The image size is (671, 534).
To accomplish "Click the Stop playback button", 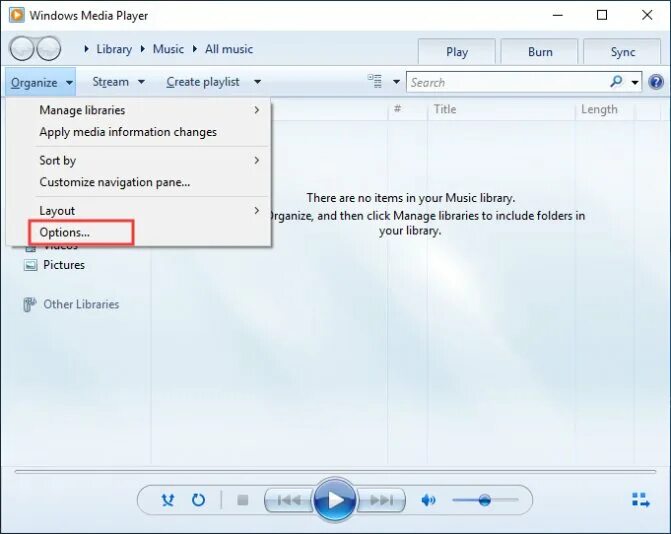I will [243, 500].
